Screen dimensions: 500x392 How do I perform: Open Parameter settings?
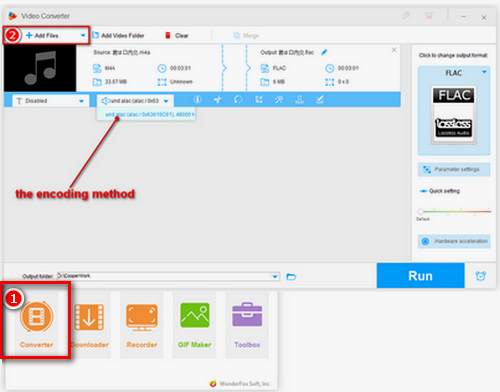[454, 169]
